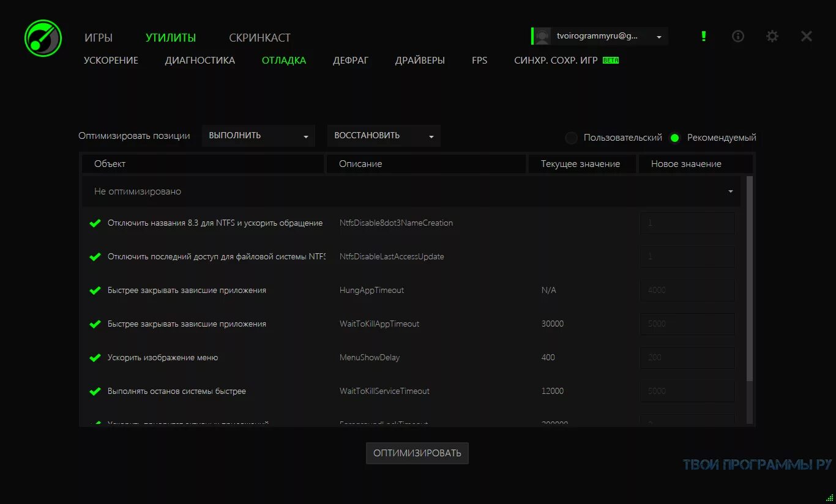Toggle the checkmark for HungAppTimeout row
Screen dimensions: 836x504
pos(95,291)
